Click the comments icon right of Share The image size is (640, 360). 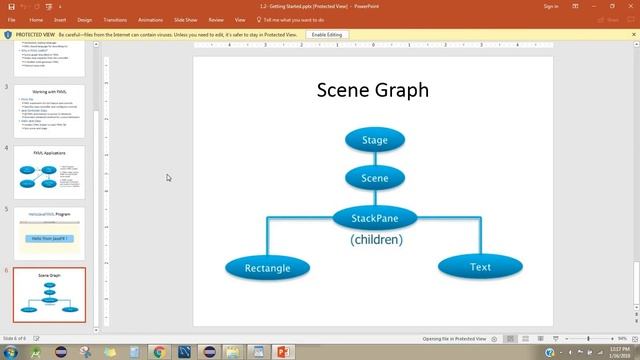pyautogui.click(x=631, y=20)
